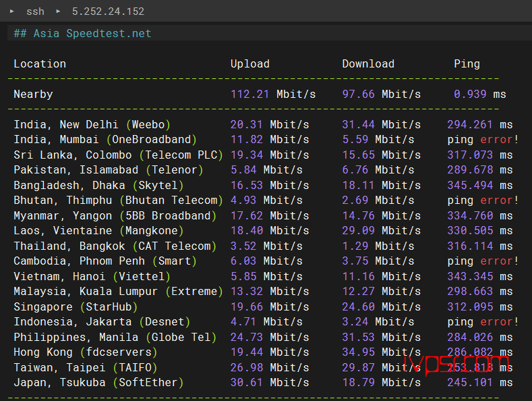Image resolution: width=532 pixels, height=401 pixels.
Task: Click the Location column header
Action: pyautogui.click(x=40, y=64)
